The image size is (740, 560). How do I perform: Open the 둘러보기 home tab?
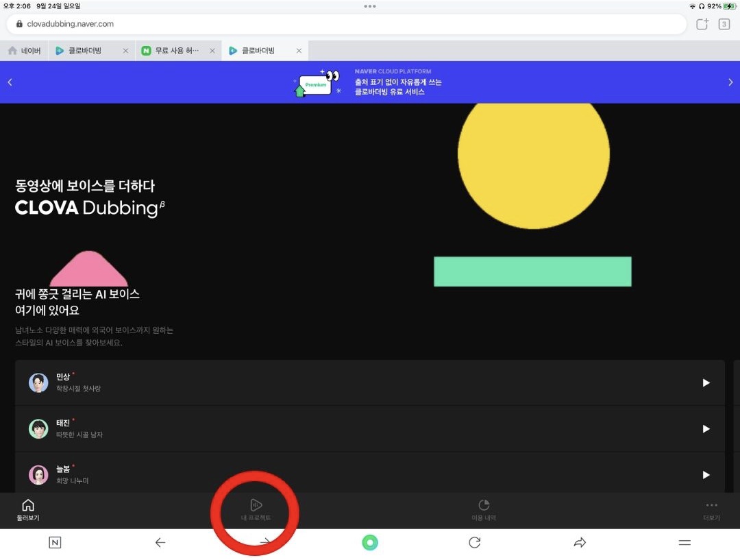(28, 510)
